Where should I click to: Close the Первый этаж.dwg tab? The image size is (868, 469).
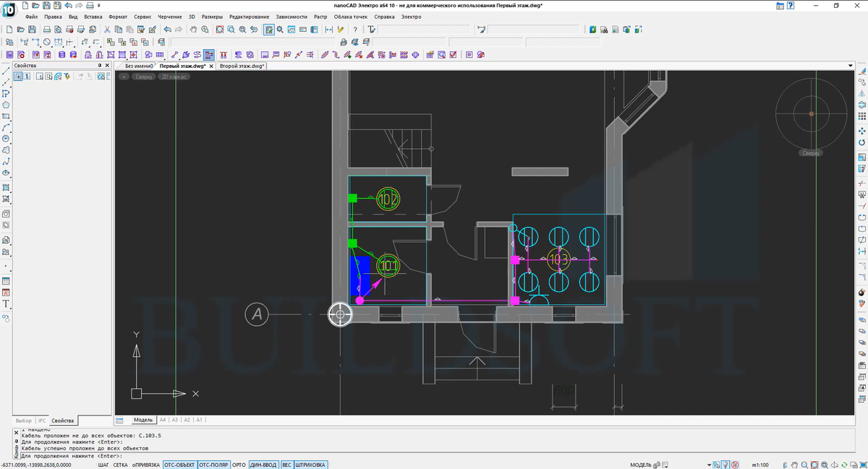pos(211,66)
